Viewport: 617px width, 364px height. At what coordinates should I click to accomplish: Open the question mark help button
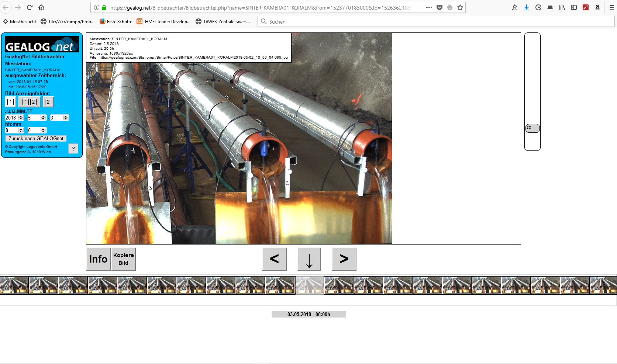(73, 149)
